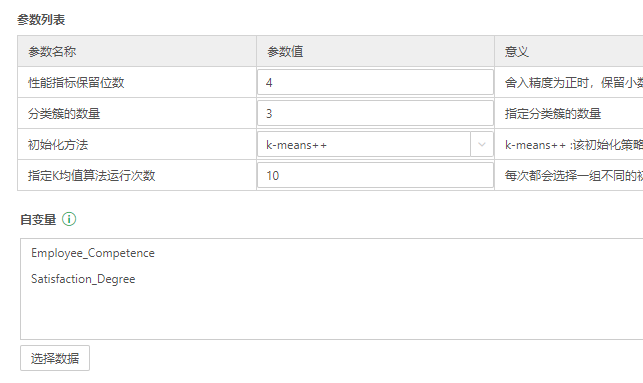Select Satisfaction_Degree in the variable list
Image resolution: width=643 pixels, height=383 pixels.
[83, 279]
